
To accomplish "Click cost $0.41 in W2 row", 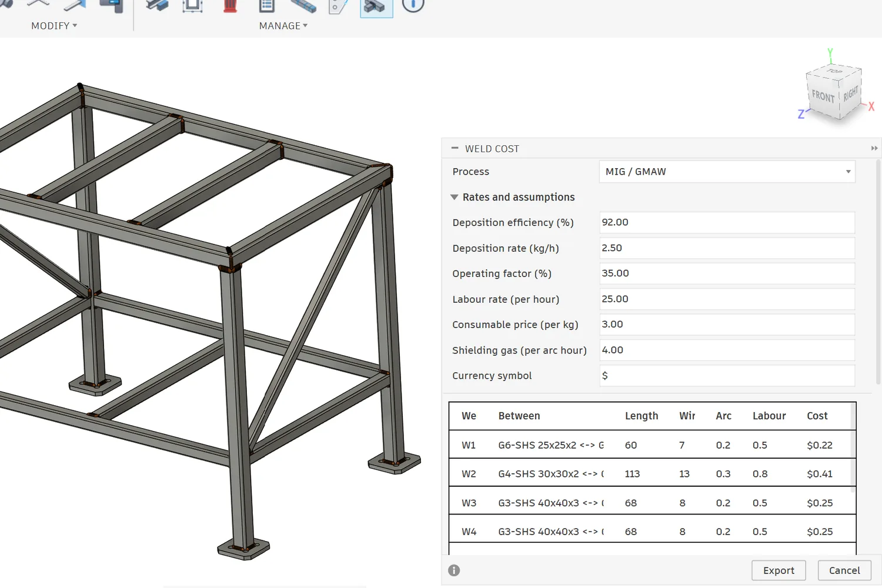I will click(820, 473).
